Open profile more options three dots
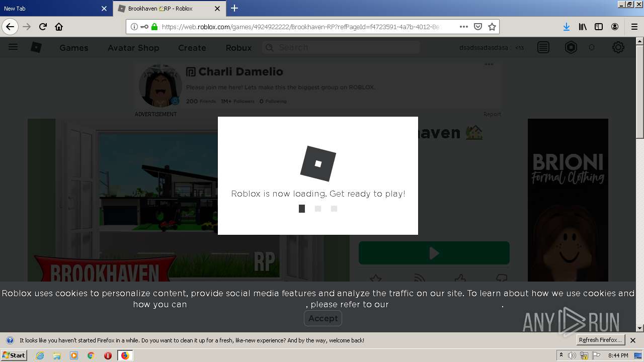 tap(489, 64)
